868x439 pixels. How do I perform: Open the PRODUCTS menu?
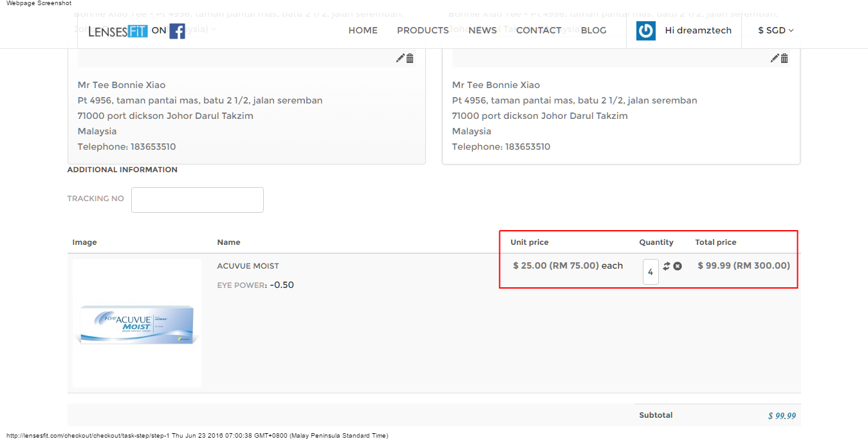point(423,30)
